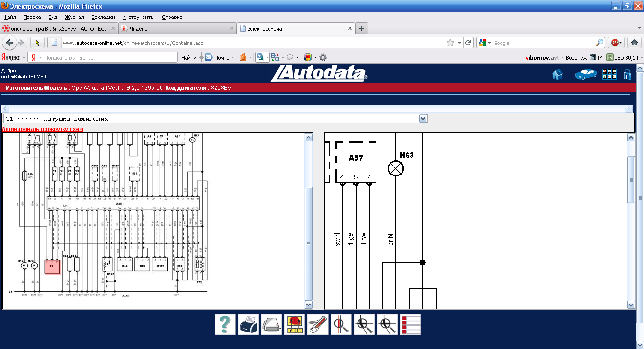The width and height of the screenshot is (644, 349).
Task: Click the blue printer icon
Action: click(248, 325)
